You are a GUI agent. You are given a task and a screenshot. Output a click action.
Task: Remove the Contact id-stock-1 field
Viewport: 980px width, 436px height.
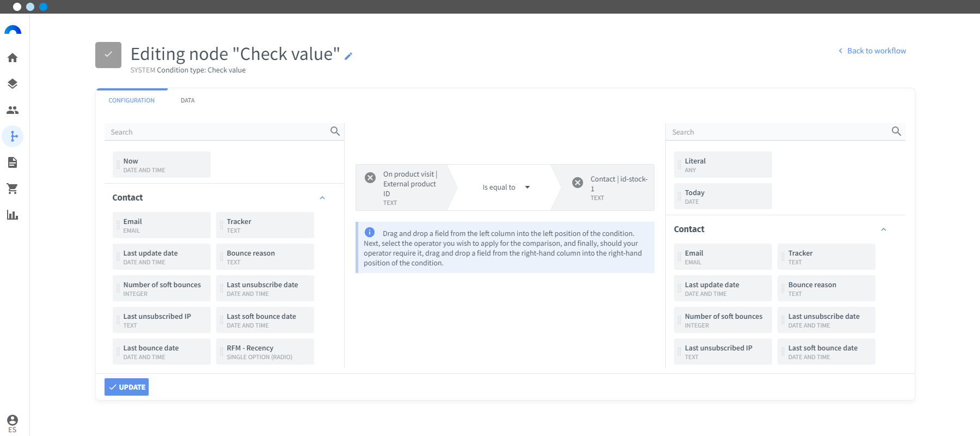[578, 183]
